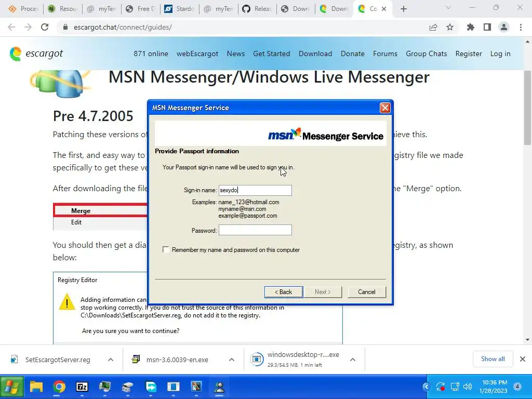
Task: Go back in Chrome browser history
Action: pos(11,27)
